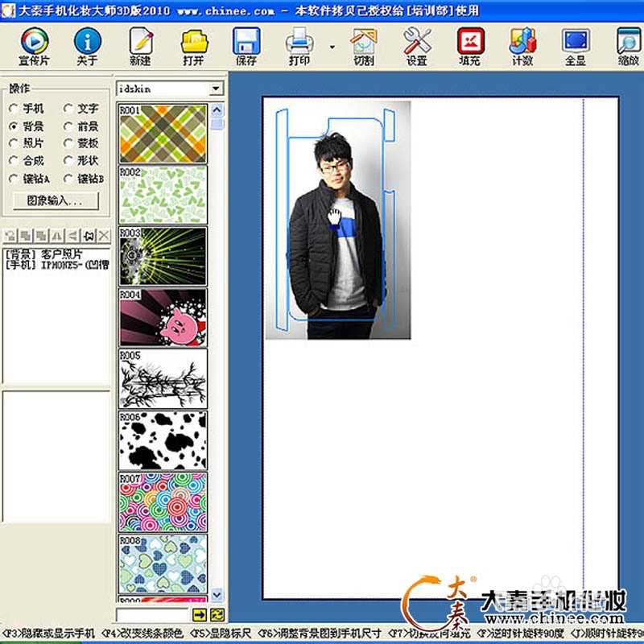Viewport: 644px width, 644px height.
Task: Click the yellow refresh button
Action: [217, 615]
